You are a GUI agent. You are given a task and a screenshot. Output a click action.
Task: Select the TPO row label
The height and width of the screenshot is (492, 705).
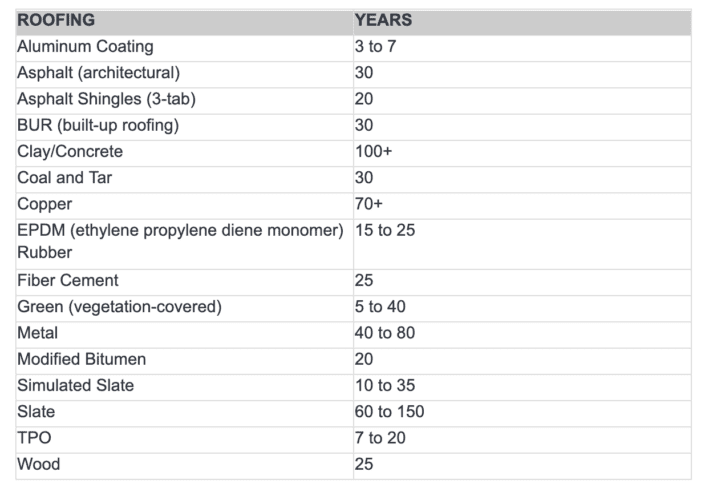coord(34,438)
